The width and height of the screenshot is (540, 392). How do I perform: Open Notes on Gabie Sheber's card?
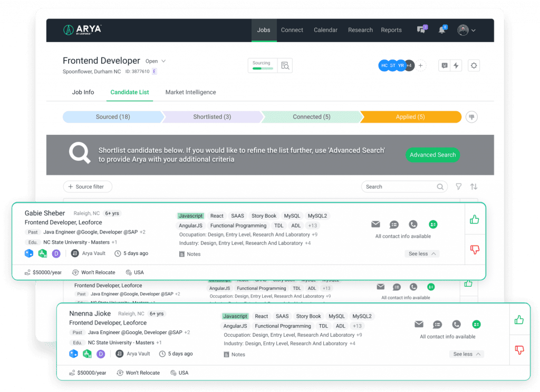[x=190, y=254]
